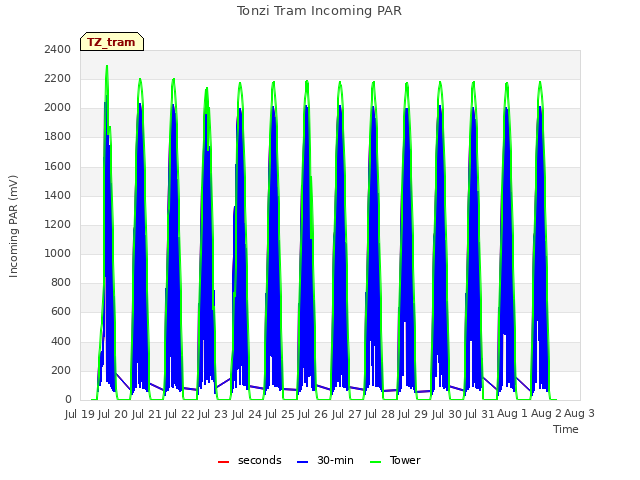
Task: Click the Jul 26 x-axis tick label
Action: click(x=313, y=414)
